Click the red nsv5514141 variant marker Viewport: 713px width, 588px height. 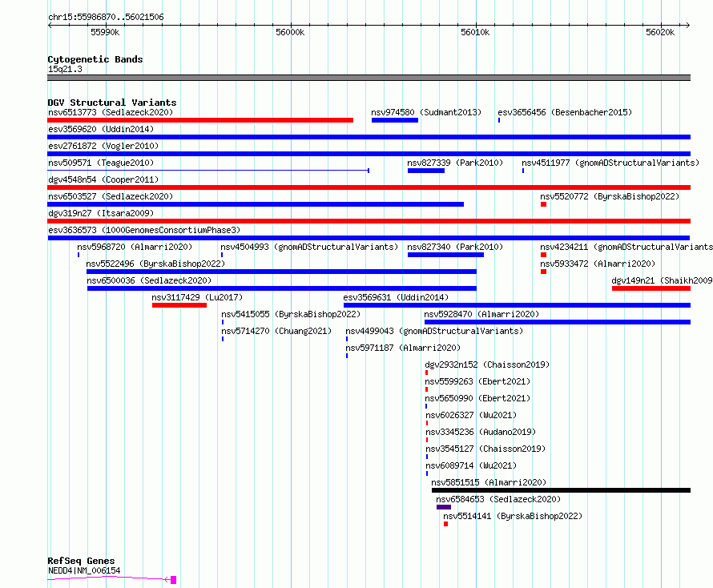pyautogui.click(x=445, y=524)
